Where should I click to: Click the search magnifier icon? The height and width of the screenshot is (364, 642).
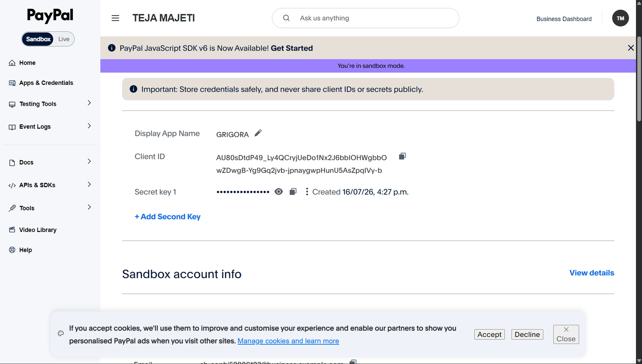point(286,18)
